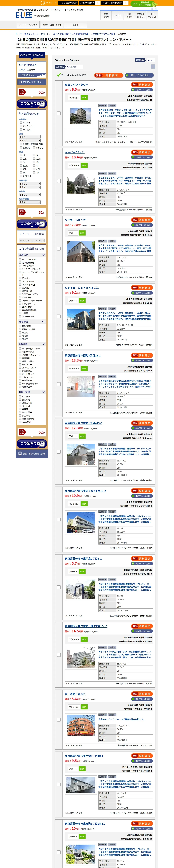Open the 駅徒歩分数 dropdown

pyautogui.click(x=30, y=202)
